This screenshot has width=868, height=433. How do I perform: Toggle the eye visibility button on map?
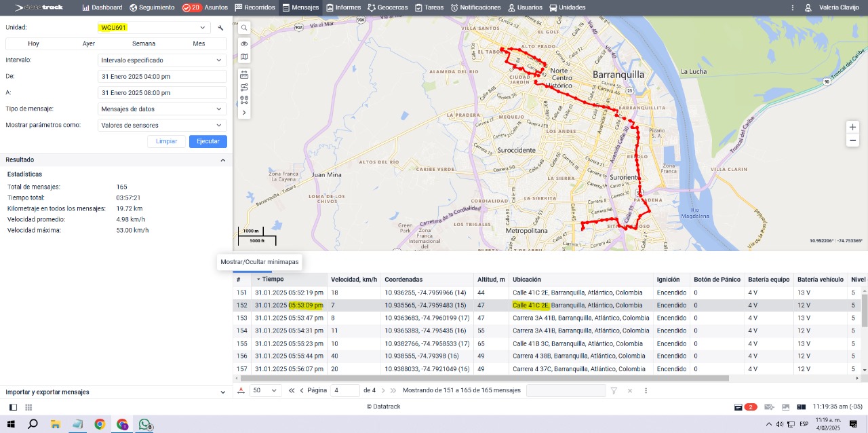[244, 43]
